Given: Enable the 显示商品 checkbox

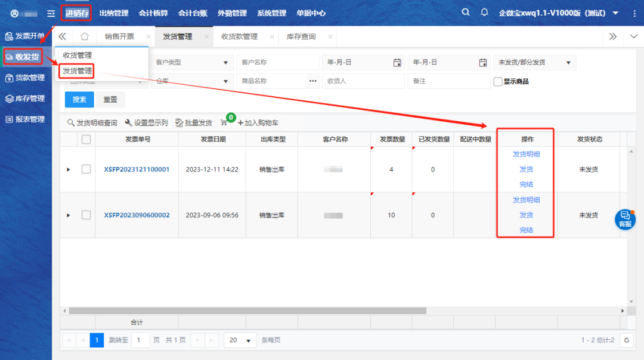Looking at the screenshot, I should point(498,82).
